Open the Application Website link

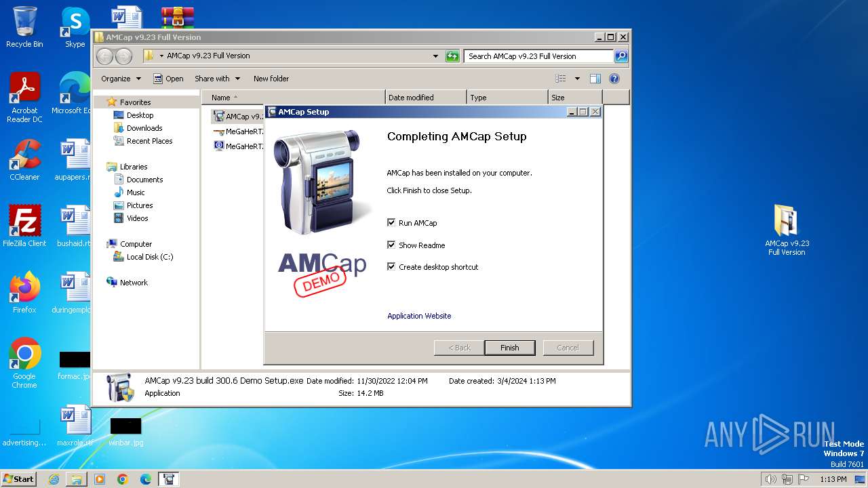[x=419, y=316]
